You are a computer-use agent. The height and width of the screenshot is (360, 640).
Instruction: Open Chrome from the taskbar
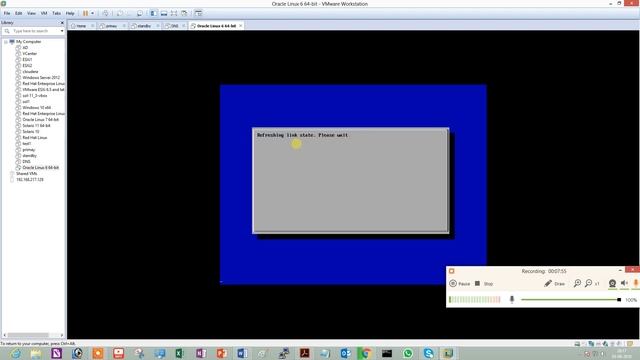(366, 353)
